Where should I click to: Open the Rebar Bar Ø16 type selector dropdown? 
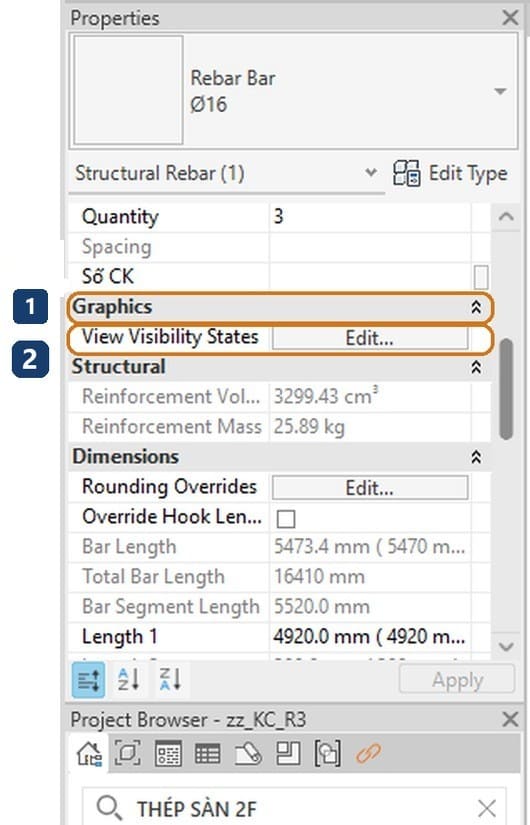[500, 91]
